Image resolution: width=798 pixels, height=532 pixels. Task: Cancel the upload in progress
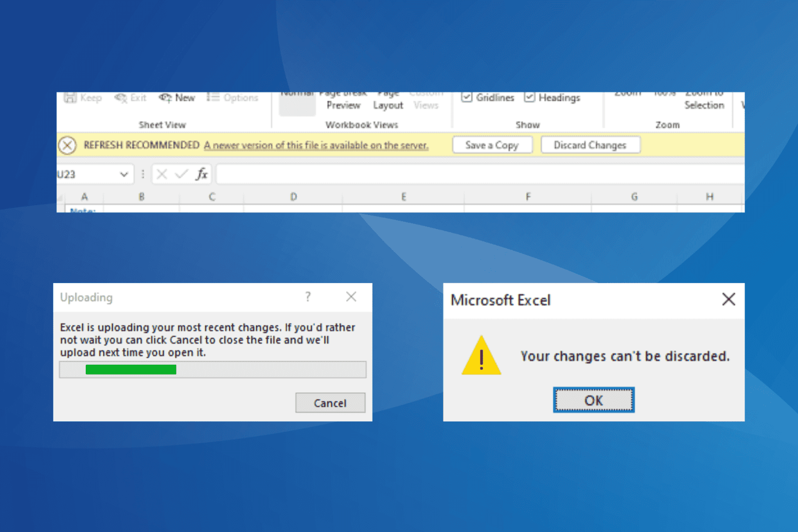330,403
